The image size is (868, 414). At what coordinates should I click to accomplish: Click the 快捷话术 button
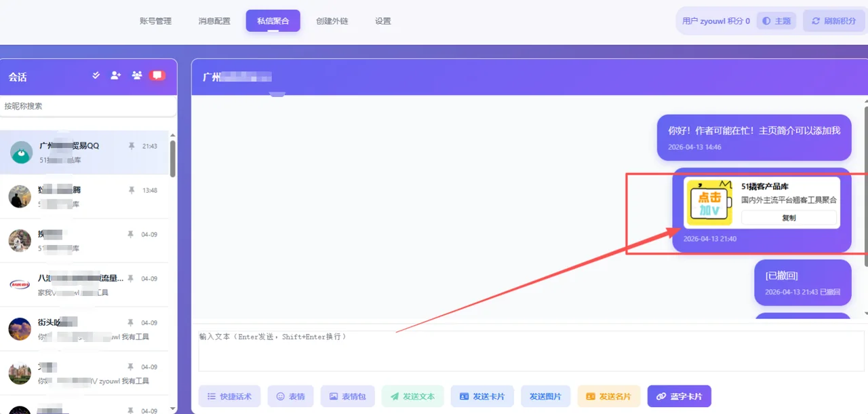pos(230,396)
